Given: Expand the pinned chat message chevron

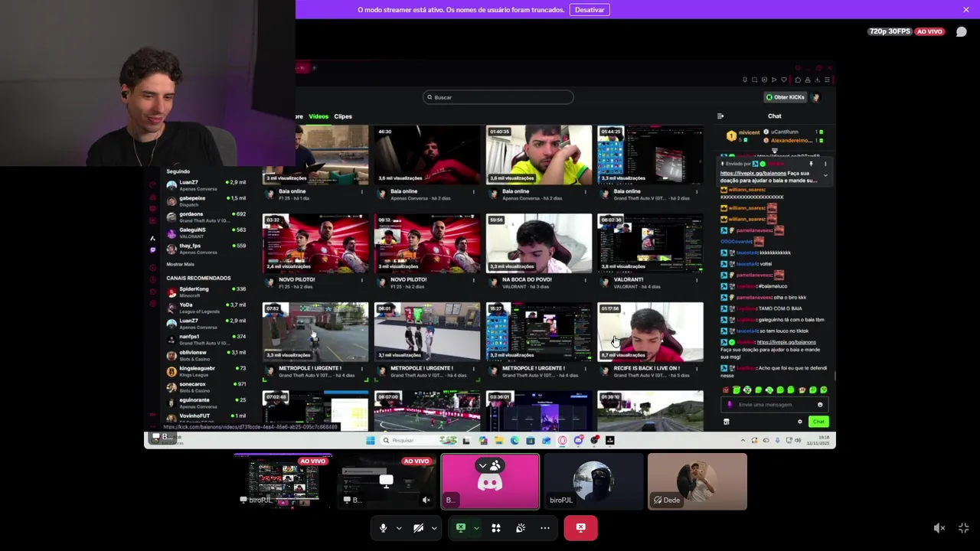Looking at the screenshot, I should [x=825, y=175].
